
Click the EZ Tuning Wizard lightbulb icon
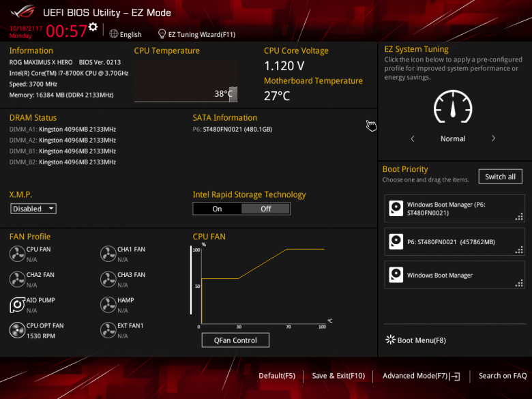[162, 34]
